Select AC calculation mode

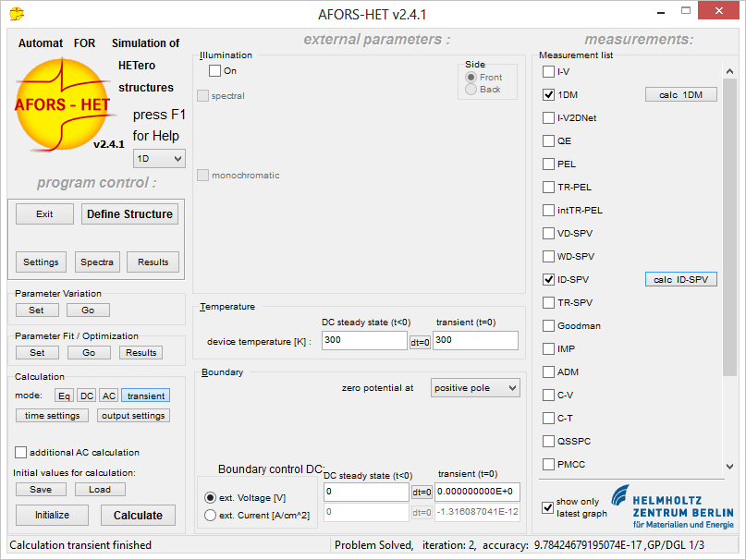pos(109,396)
